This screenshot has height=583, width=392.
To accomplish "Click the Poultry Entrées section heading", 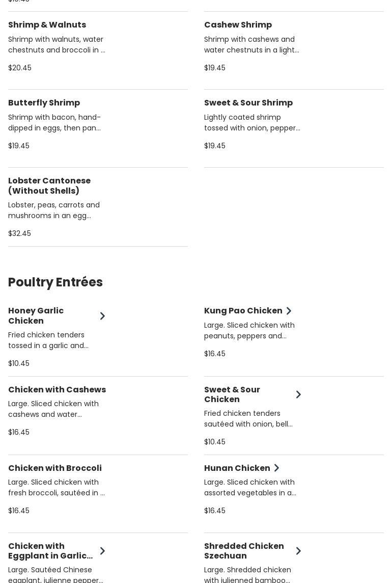I will pos(55,282).
